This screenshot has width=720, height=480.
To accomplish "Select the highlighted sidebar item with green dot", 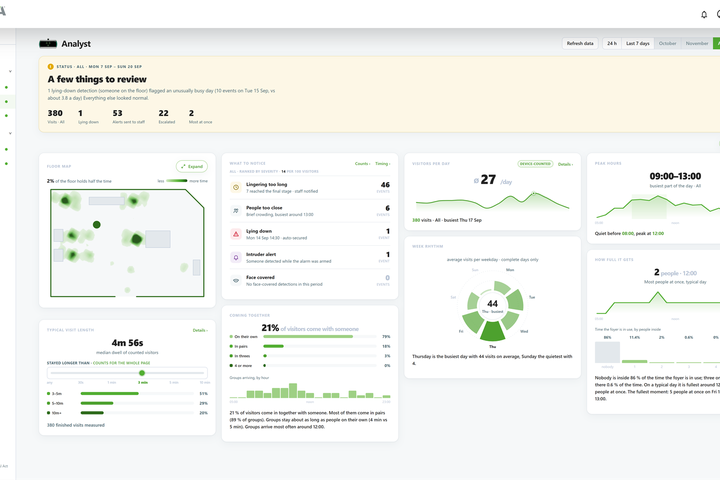I will (x=6, y=102).
